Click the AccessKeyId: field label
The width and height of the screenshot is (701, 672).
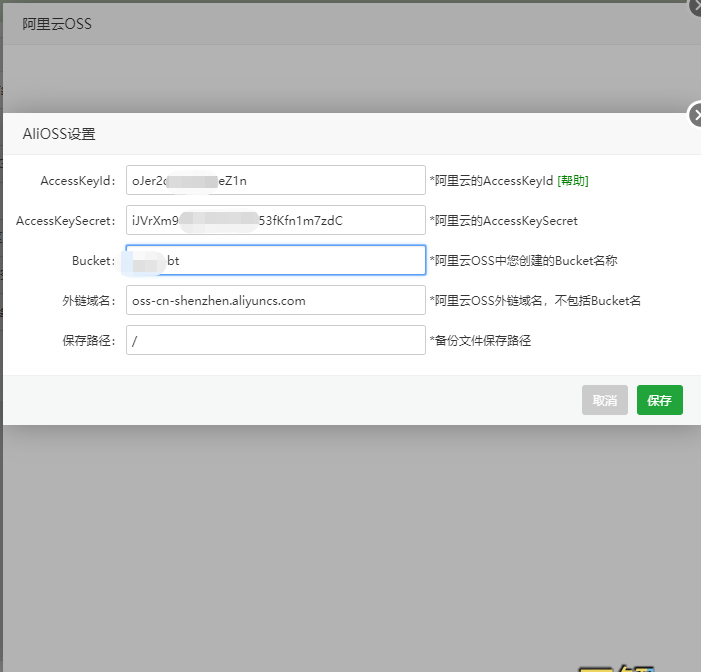click(x=78, y=181)
